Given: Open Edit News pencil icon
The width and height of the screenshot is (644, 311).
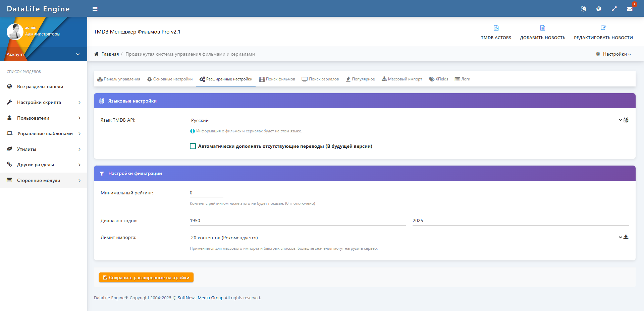Looking at the screenshot, I should click(x=603, y=28).
